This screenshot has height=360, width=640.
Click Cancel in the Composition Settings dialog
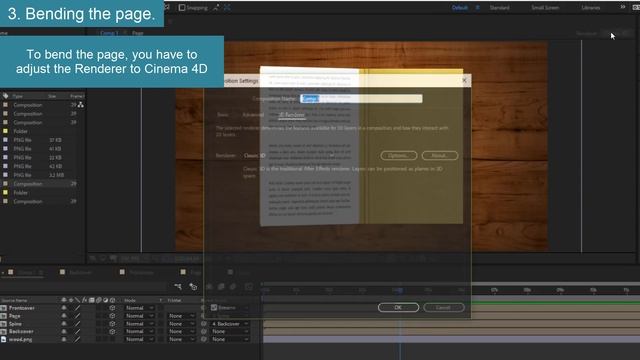click(x=443, y=307)
